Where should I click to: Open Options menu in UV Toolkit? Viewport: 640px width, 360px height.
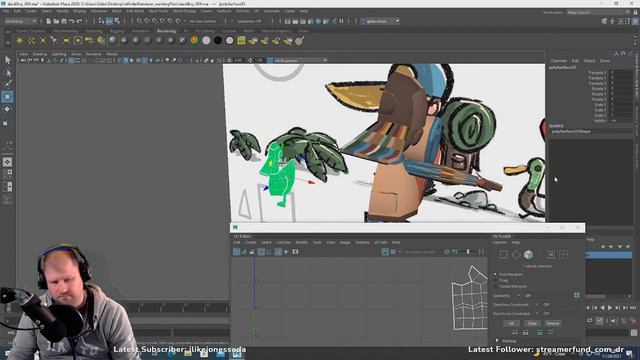(500, 242)
